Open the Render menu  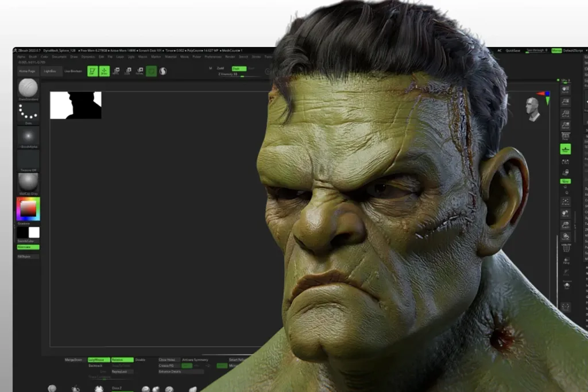(230, 57)
